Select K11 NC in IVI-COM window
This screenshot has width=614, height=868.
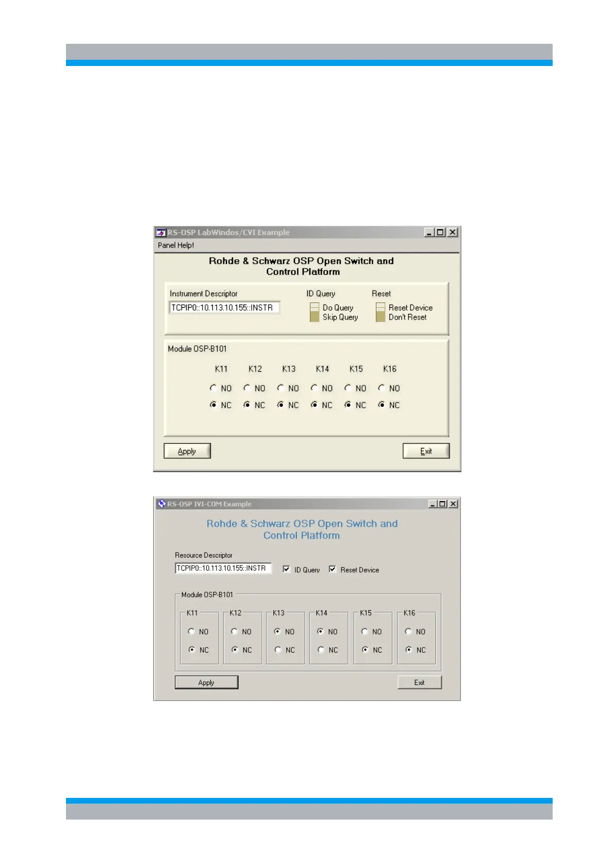click(192, 649)
